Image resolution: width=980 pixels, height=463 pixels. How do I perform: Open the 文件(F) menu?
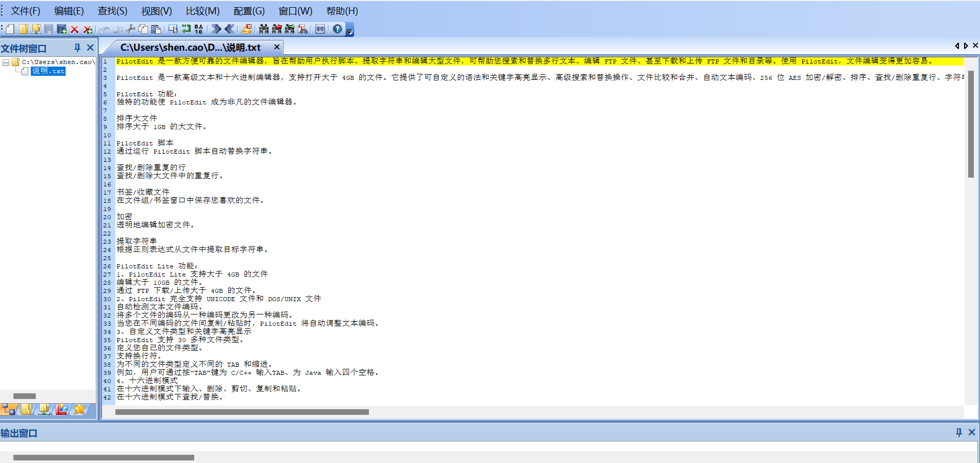(x=26, y=11)
